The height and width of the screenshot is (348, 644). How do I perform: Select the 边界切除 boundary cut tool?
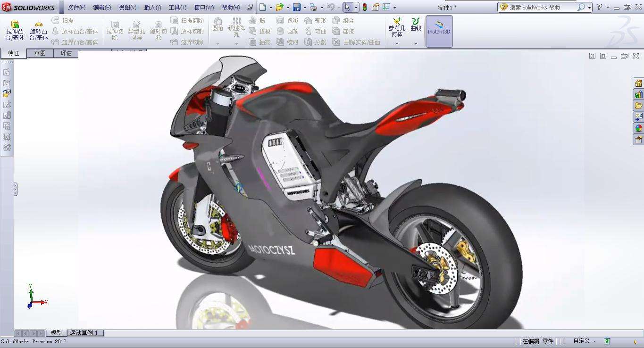[x=187, y=42]
